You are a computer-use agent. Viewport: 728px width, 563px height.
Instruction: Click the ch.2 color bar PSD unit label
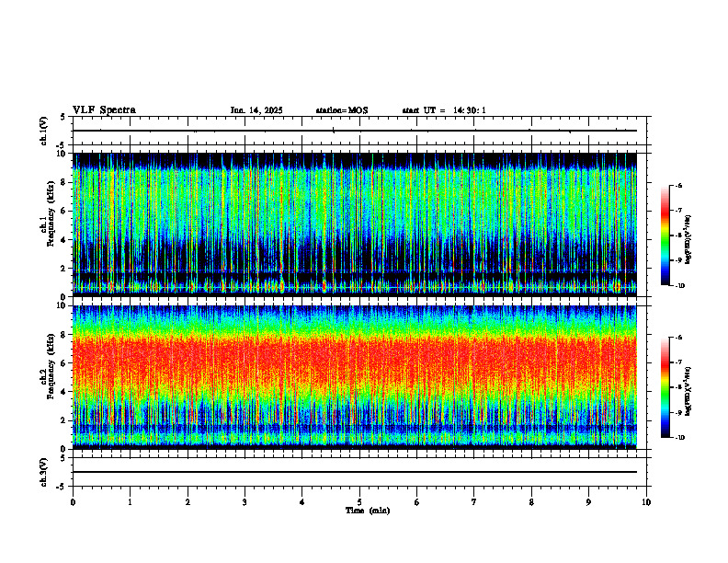click(688, 390)
